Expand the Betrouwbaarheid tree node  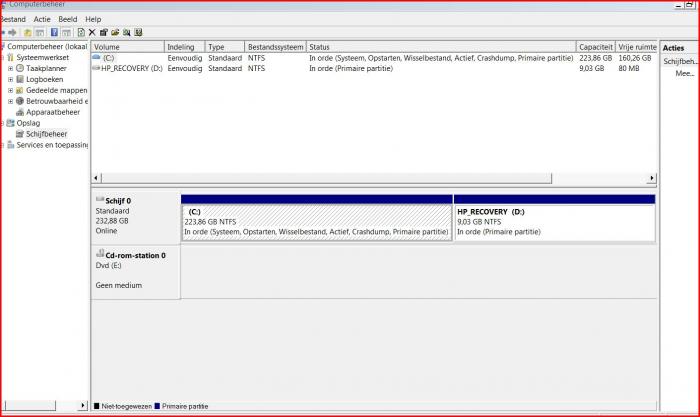[x=10, y=101]
